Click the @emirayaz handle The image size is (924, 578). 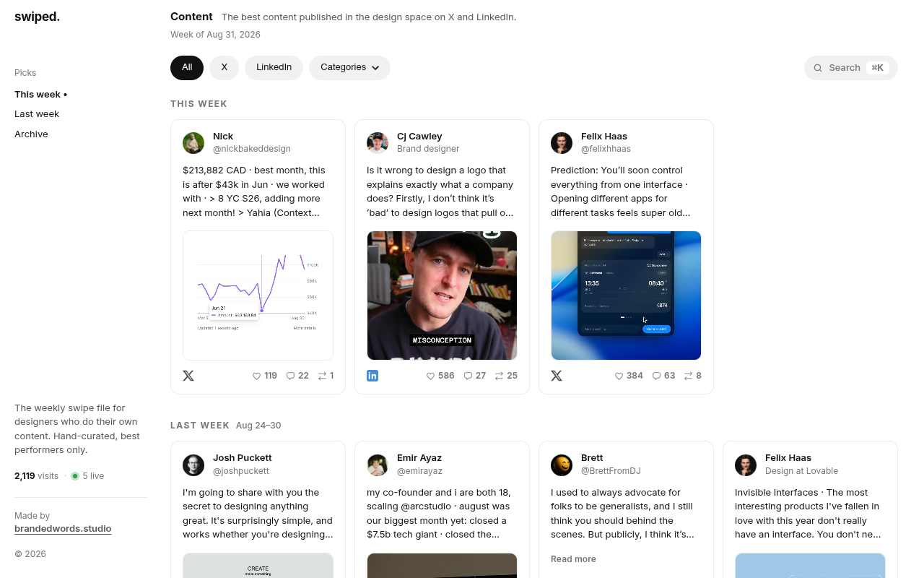pos(419,471)
